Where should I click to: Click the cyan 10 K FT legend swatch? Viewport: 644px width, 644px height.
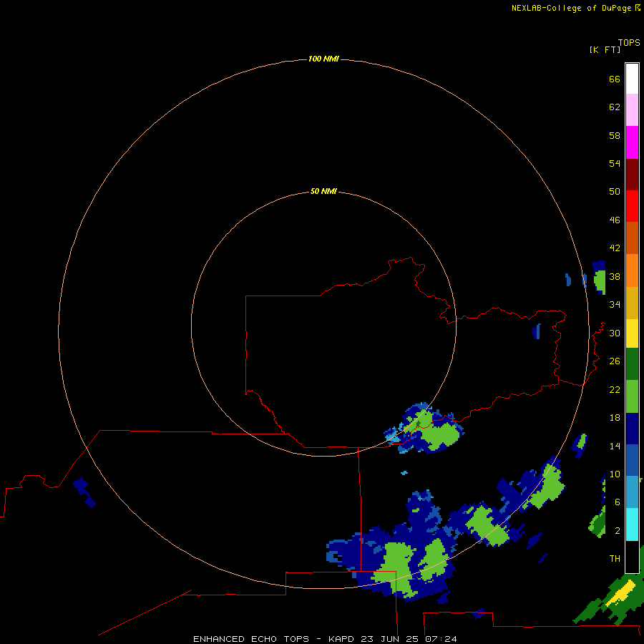coord(632,525)
